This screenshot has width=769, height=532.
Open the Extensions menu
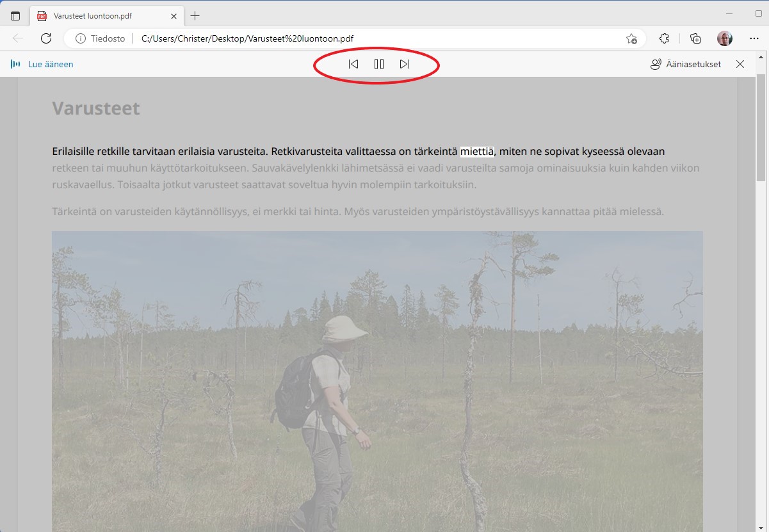click(664, 38)
